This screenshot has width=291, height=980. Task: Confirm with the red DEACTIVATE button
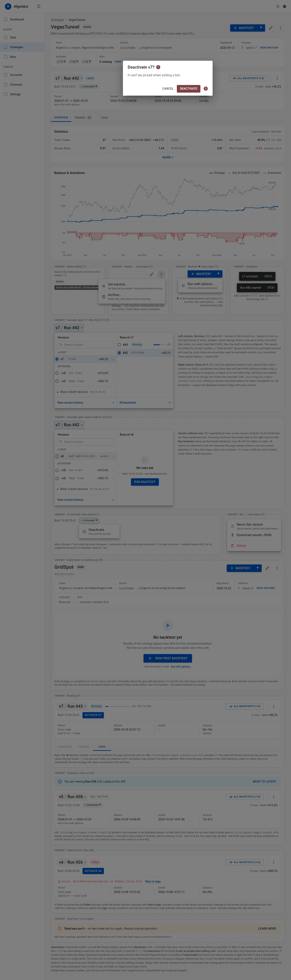click(189, 89)
